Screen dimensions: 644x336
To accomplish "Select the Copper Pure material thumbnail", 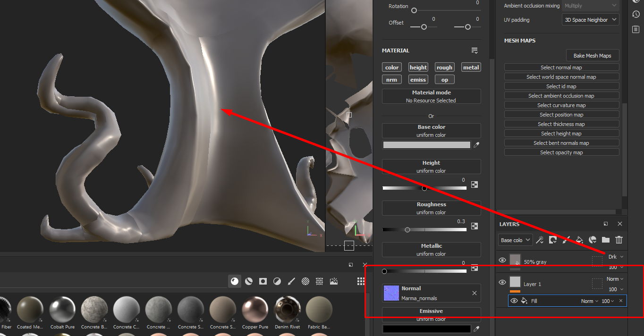I will click(255, 310).
